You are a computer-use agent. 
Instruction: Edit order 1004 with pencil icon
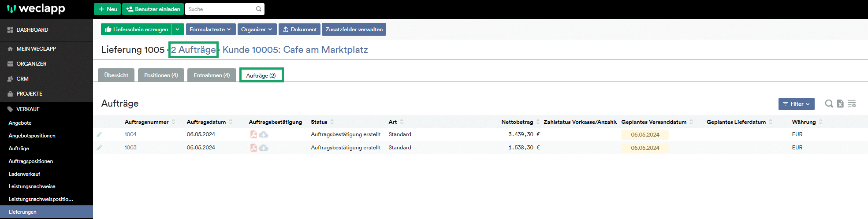tap(99, 134)
